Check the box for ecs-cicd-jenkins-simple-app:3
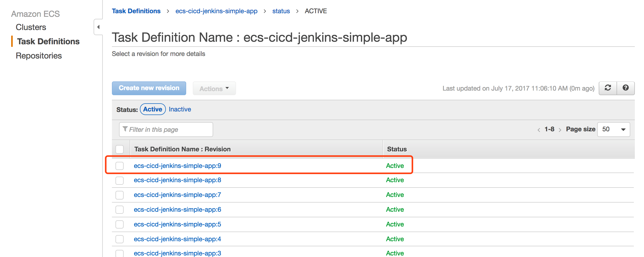This screenshot has height=257, width=644. (x=120, y=253)
